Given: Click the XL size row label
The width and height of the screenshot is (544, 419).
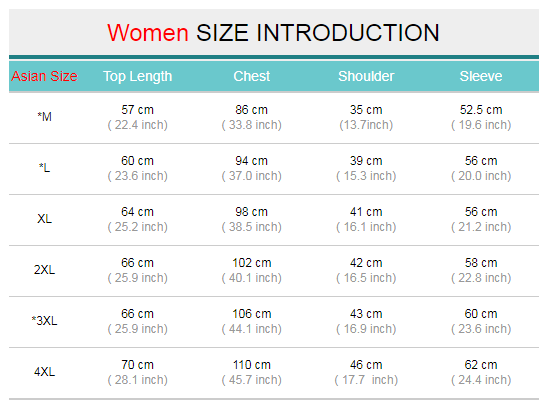Looking at the screenshot, I should (44, 219).
